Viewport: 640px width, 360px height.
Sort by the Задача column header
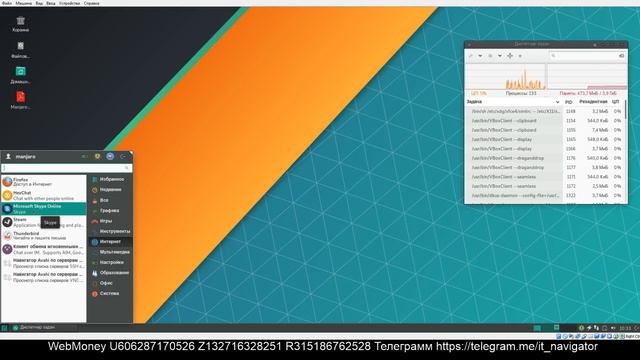pyautogui.click(x=514, y=102)
